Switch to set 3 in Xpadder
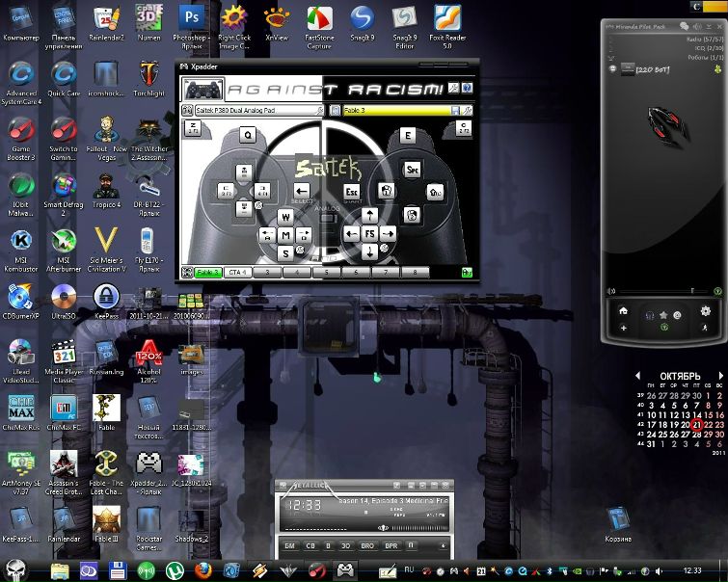 click(x=267, y=273)
